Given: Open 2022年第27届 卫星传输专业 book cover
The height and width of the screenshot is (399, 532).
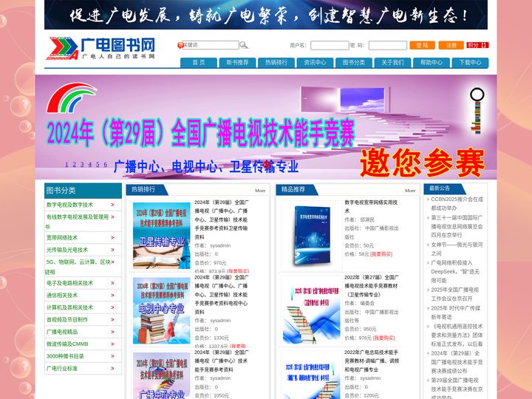Looking at the screenshot, I should (x=312, y=312).
